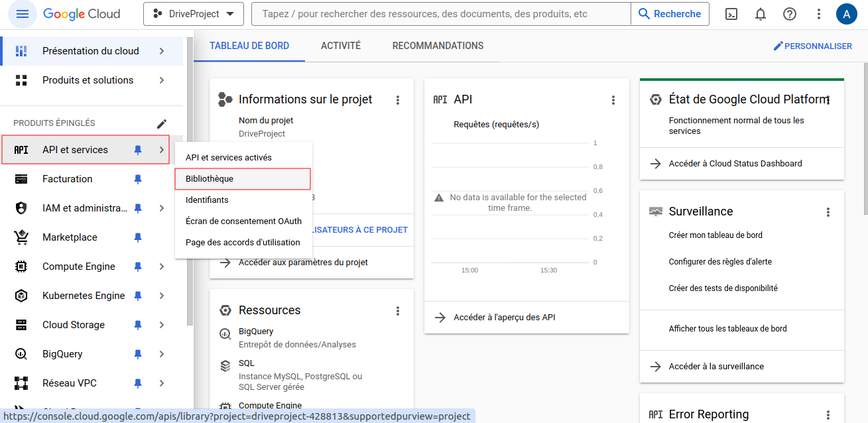Unpin BigQuery from the sidebar
868x423 pixels.
[x=137, y=353]
